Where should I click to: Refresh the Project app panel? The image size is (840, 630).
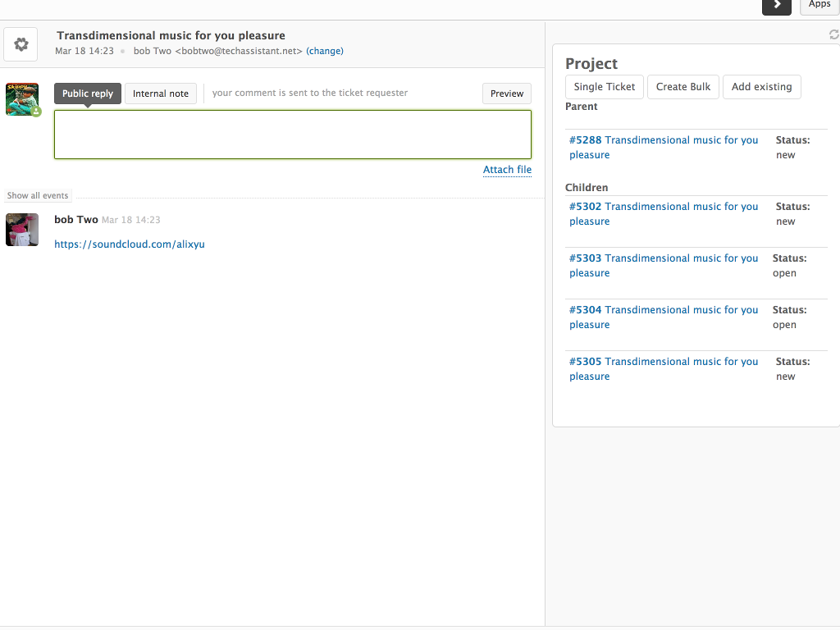[833, 34]
